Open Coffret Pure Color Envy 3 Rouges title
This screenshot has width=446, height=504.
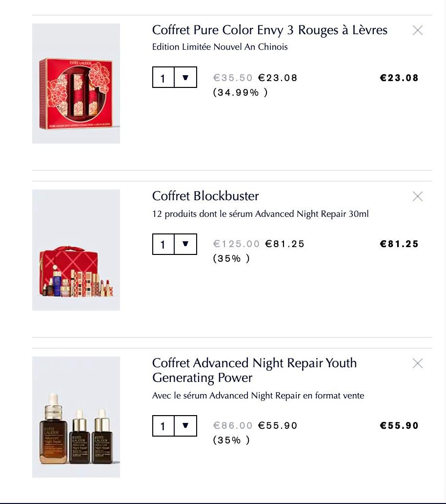pos(270,30)
